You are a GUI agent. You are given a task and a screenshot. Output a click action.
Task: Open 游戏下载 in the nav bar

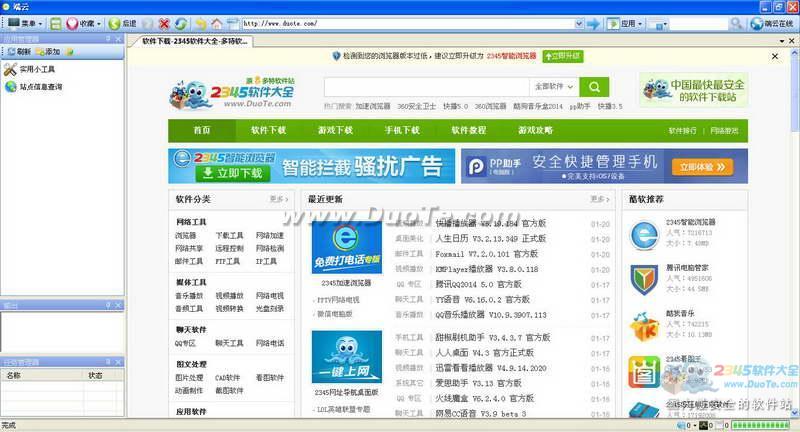[335, 131]
